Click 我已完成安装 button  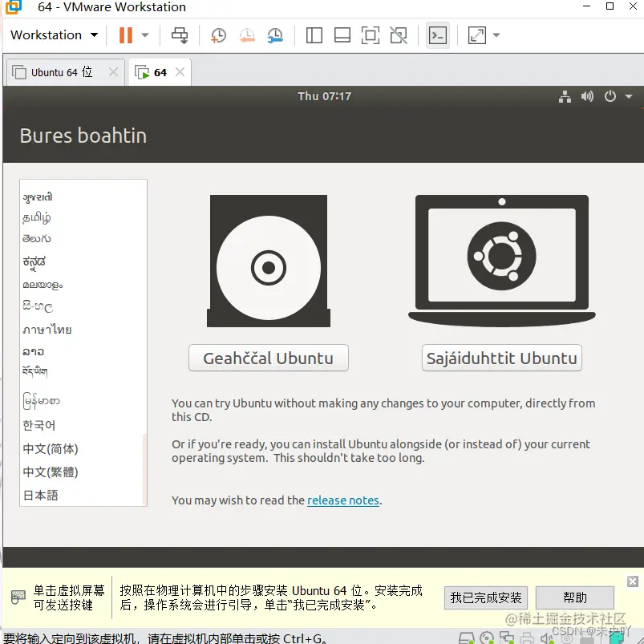[486, 597]
